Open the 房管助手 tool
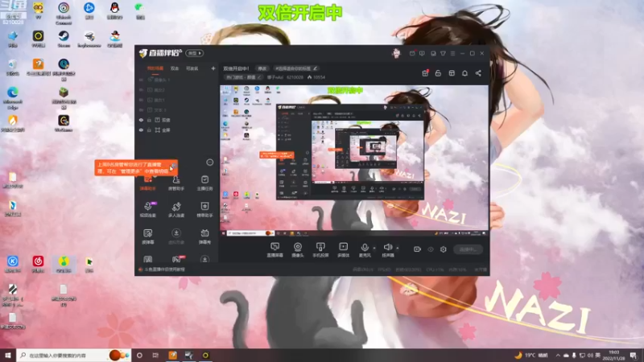Screen dimensions: 644x362 point(176,183)
